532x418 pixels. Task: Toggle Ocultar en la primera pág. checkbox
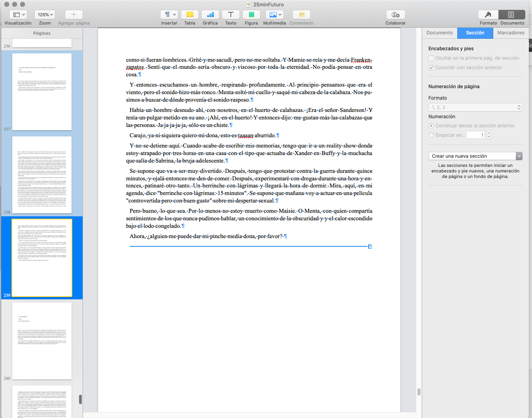[x=431, y=58]
